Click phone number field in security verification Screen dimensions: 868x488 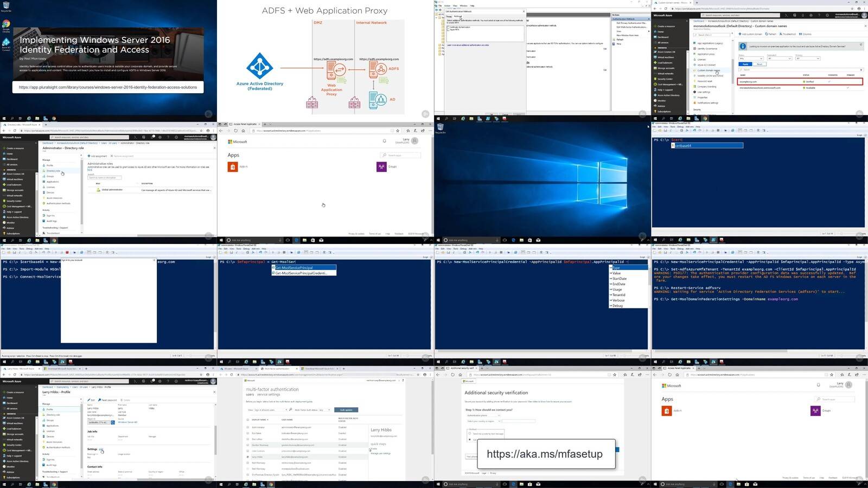(x=519, y=421)
